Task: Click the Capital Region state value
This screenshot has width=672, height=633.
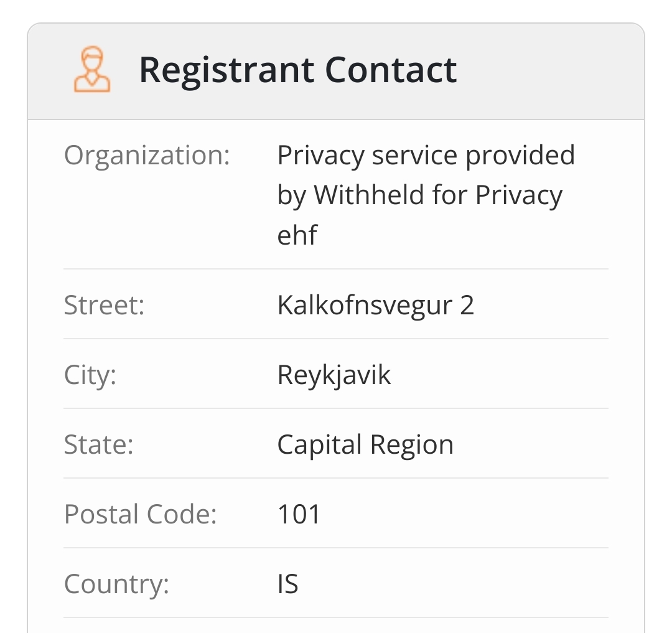Action: (x=365, y=445)
